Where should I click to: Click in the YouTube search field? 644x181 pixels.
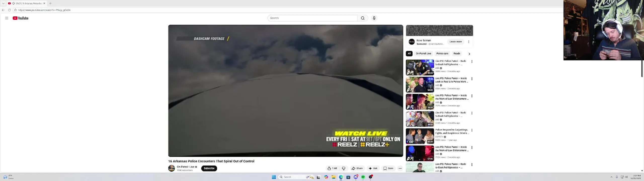(x=312, y=18)
